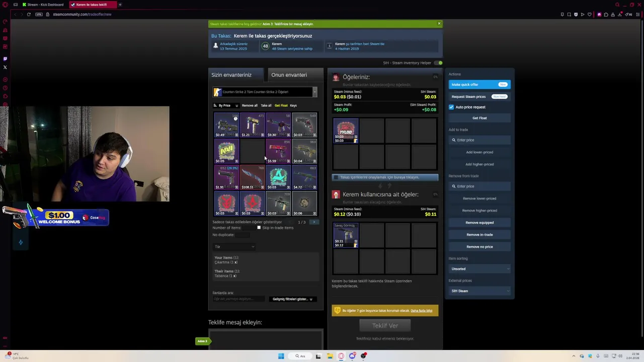Open the Opera GX icon on taskbar
Screen dimensions: 644x362
click(x=341, y=356)
